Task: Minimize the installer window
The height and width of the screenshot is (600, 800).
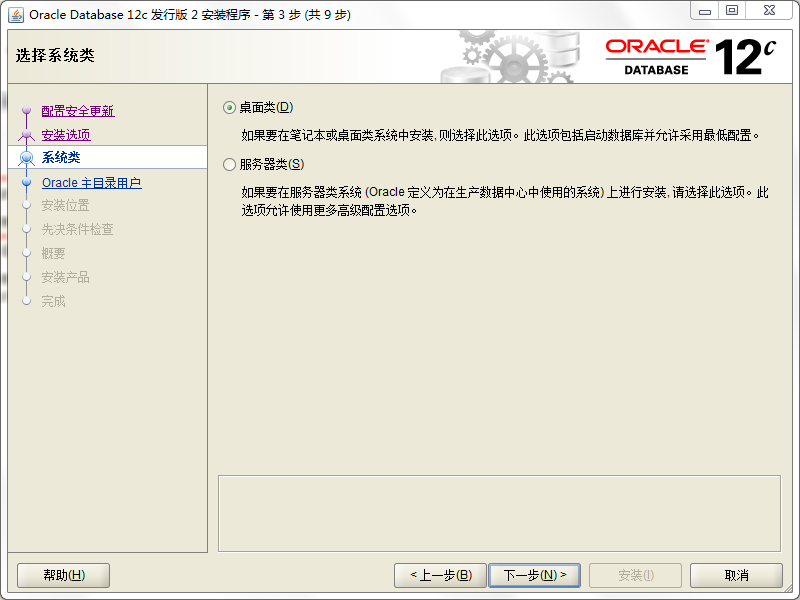Action: 705,11
